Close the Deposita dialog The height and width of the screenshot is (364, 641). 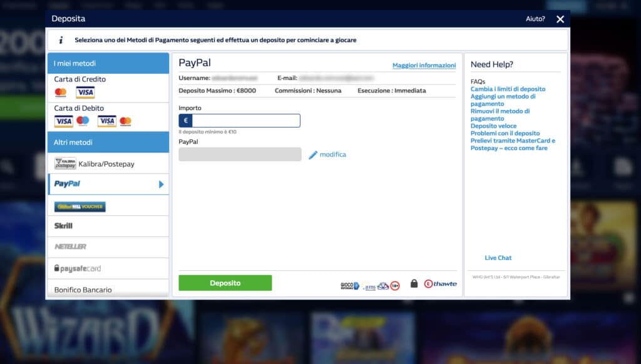[560, 19]
